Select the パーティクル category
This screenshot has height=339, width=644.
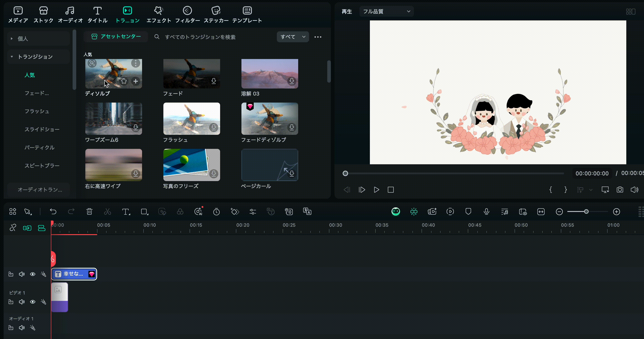coord(39,147)
